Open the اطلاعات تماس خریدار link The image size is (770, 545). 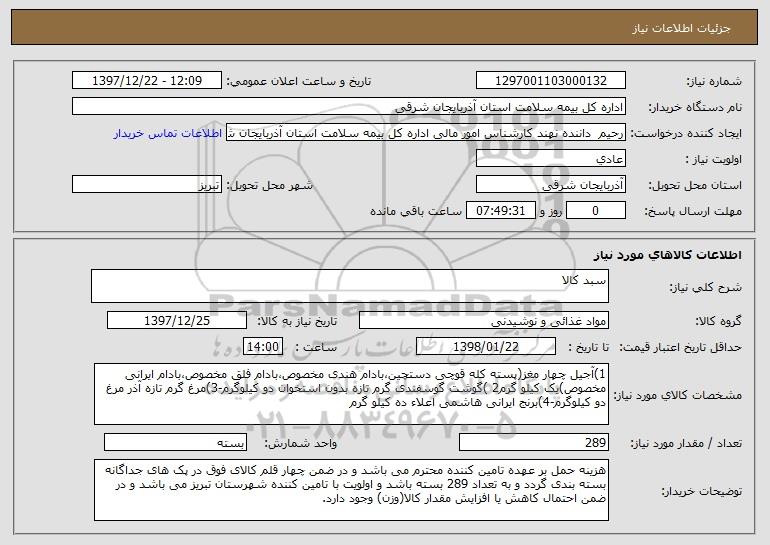pyautogui.click(x=168, y=134)
